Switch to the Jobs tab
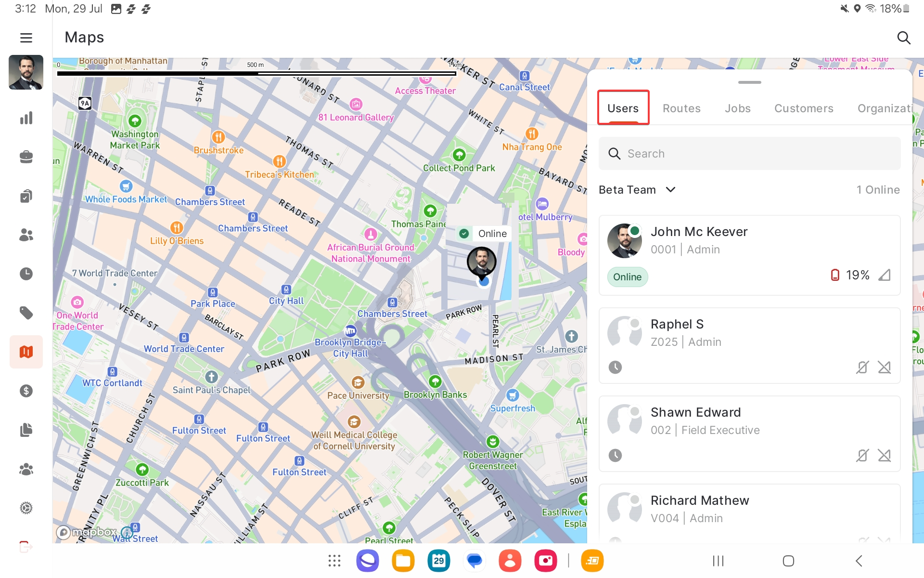924x578 pixels. pyautogui.click(x=737, y=108)
